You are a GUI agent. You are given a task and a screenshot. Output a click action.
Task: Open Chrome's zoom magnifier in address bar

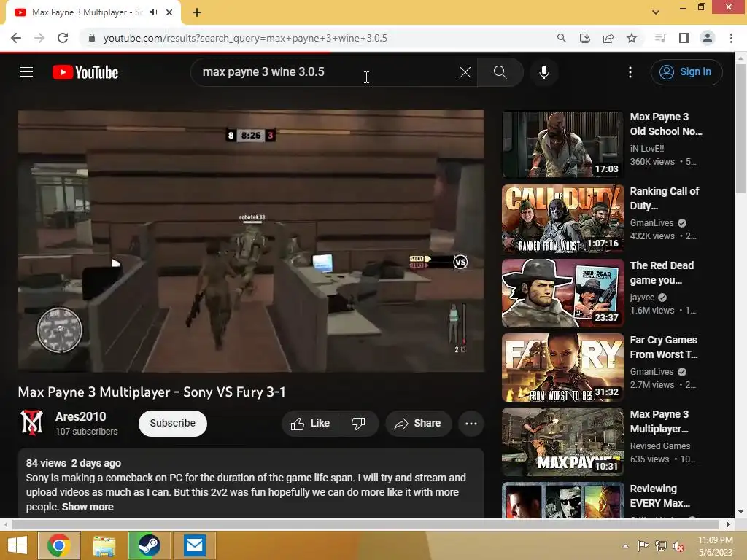tap(562, 38)
